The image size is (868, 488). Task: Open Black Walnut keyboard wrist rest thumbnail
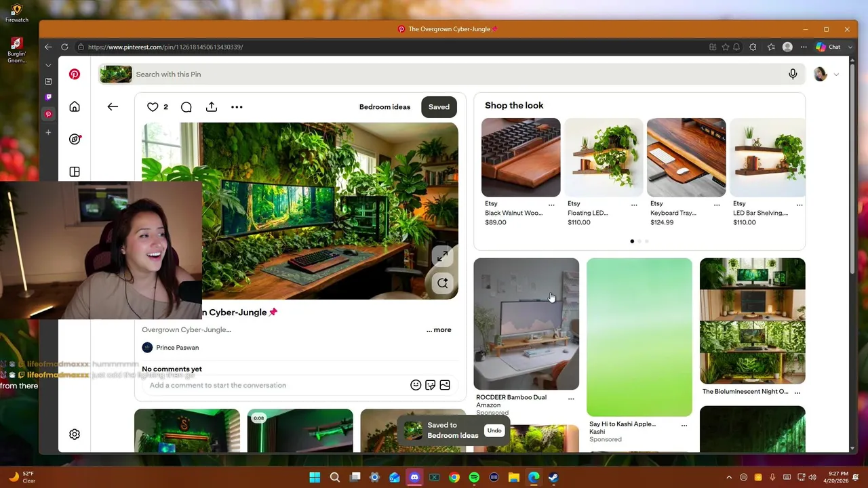point(521,157)
